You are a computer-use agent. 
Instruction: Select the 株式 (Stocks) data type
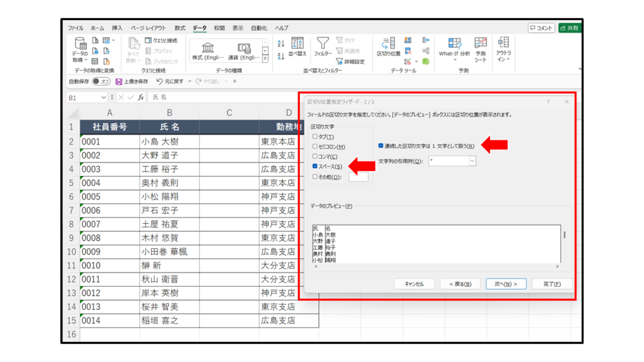(x=208, y=52)
